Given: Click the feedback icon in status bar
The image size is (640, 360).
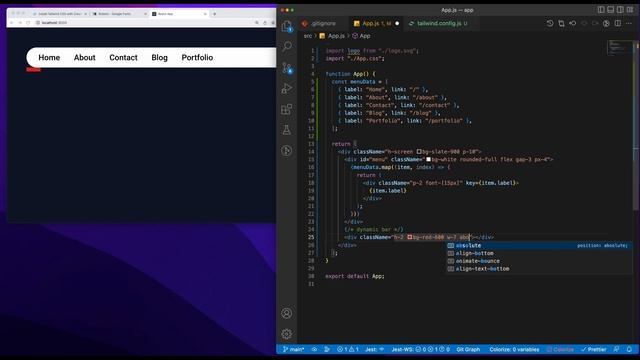Looking at the screenshot, I should tap(617, 349).
